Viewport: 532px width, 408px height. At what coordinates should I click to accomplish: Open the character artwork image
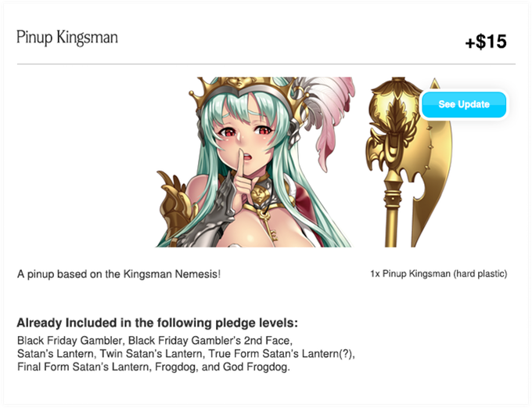256,162
